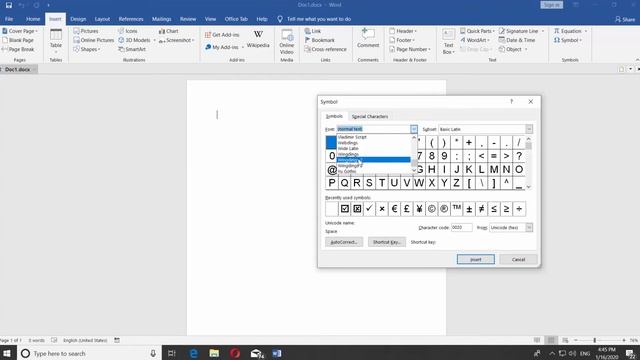Insert an Online Video

coord(287,42)
